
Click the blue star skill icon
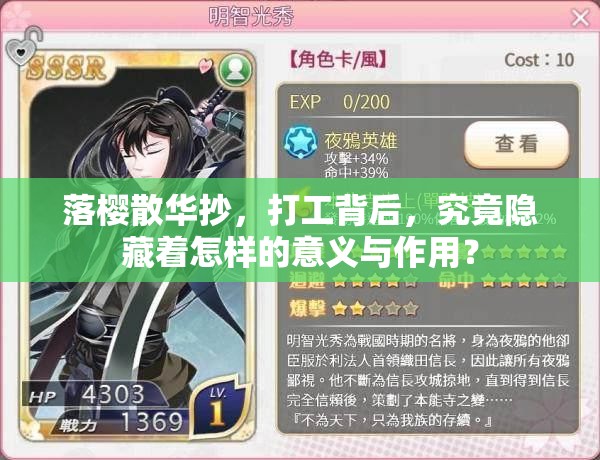point(301,142)
